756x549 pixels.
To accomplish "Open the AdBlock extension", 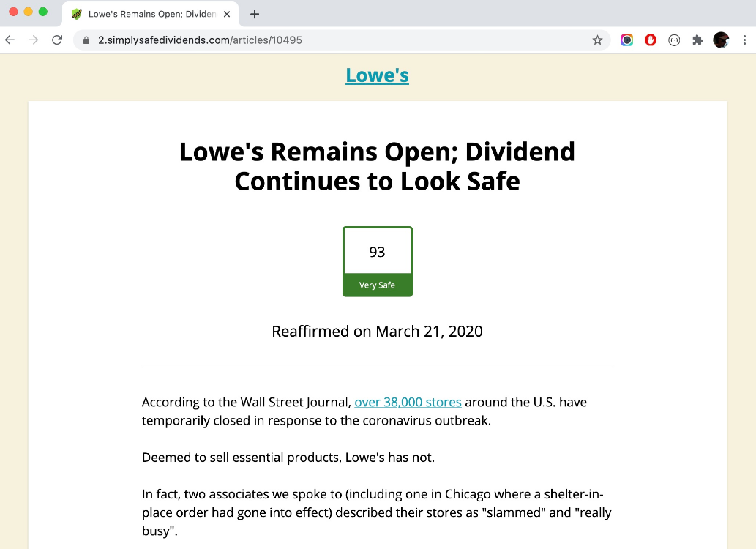I will pos(650,40).
